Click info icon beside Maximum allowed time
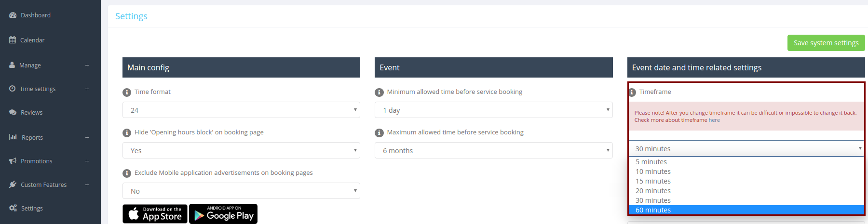 tap(380, 132)
